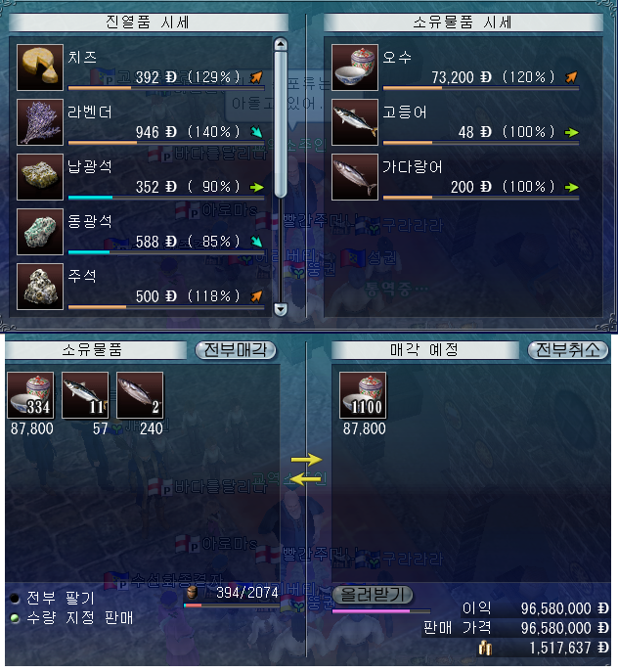
Task: Click yellow right arrow to move item
Action: click(306, 460)
